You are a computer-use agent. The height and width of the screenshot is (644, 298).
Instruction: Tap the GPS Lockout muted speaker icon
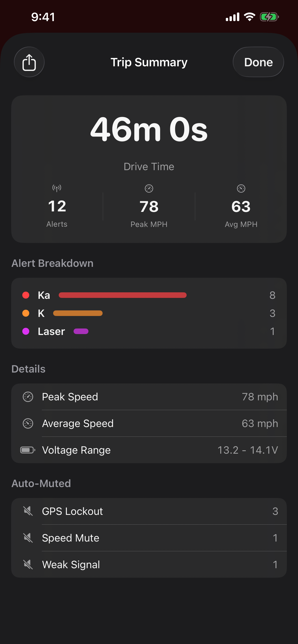pyautogui.click(x=28, y=511)
